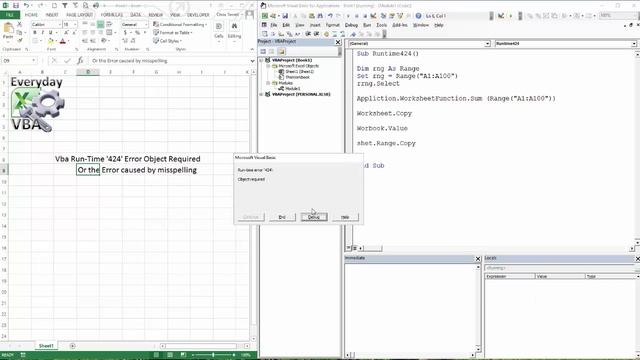Click Debug button in the error dialog
640x360 pixels.
(x=314, y=217)
